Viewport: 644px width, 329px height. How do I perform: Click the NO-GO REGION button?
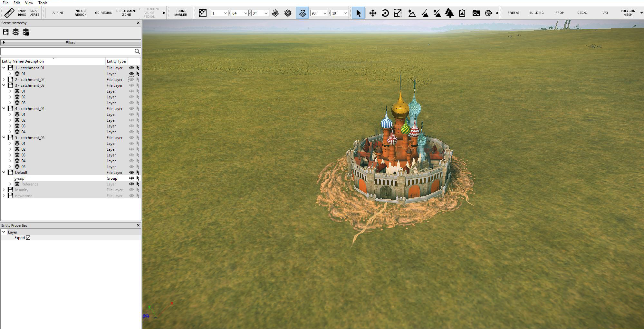click(81, 13)
